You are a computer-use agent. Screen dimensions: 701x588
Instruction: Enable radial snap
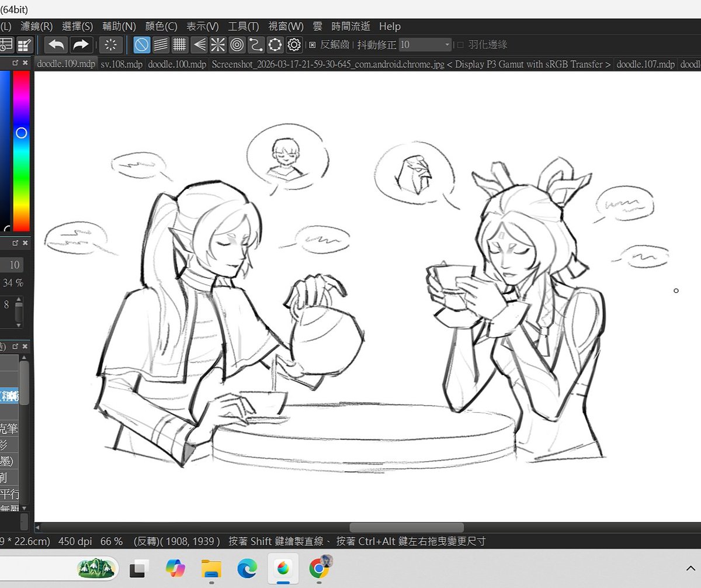[218, 44]
